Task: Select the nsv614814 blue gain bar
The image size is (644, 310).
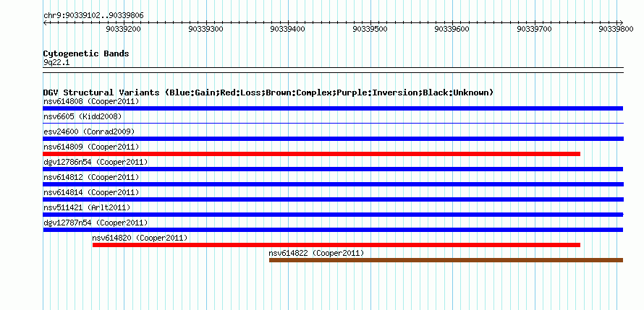Action: 333,199
